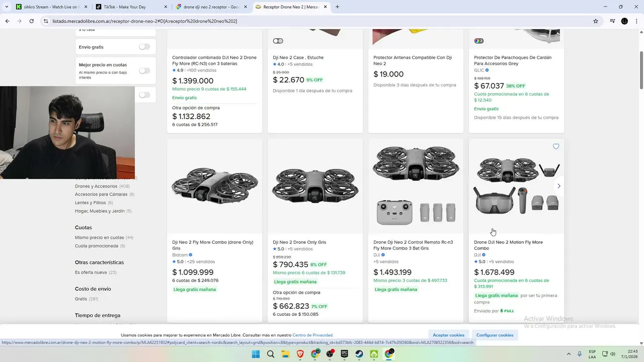Switch to drone dji neo 2 receptor tab
Screen dimensions: 644x362
click(x=211, y=7)
